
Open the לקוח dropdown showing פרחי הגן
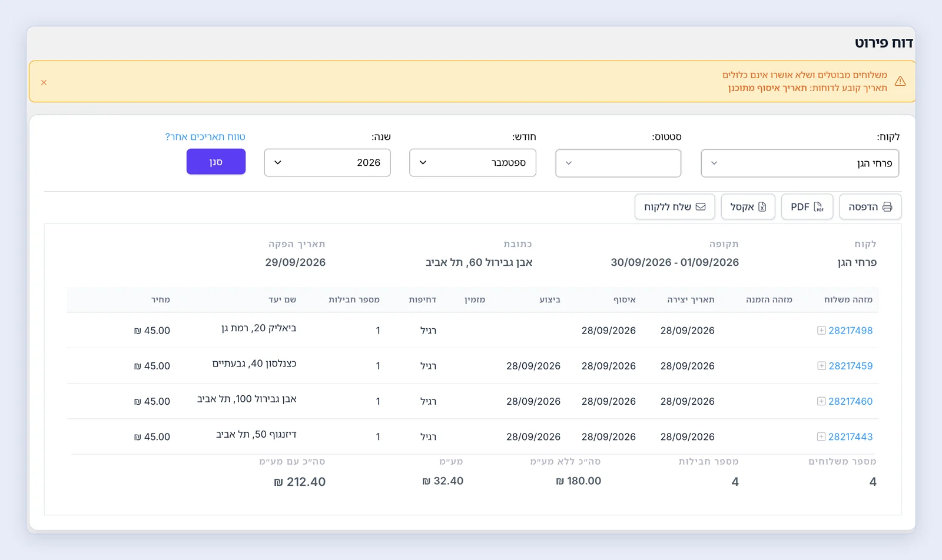point(800,163)
